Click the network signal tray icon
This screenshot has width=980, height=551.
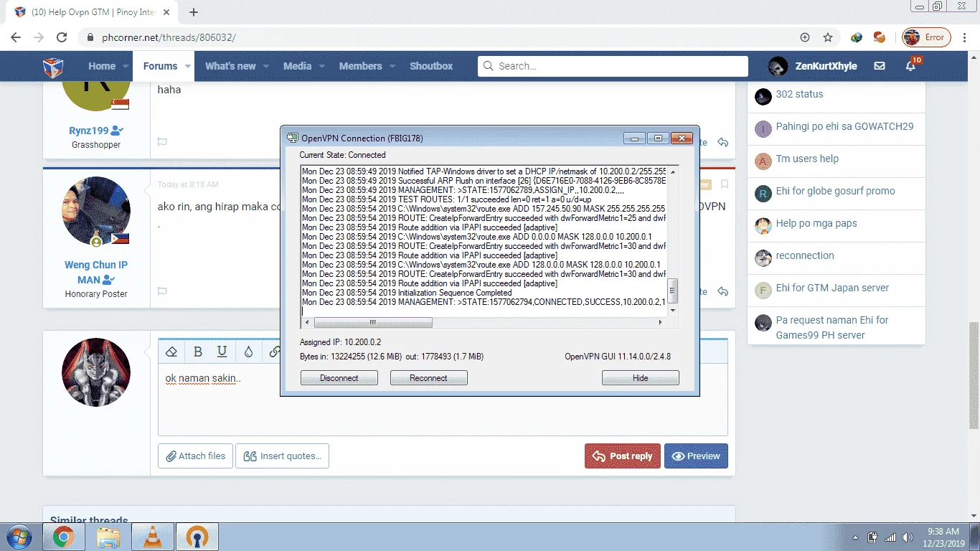(x=890, y=537)
